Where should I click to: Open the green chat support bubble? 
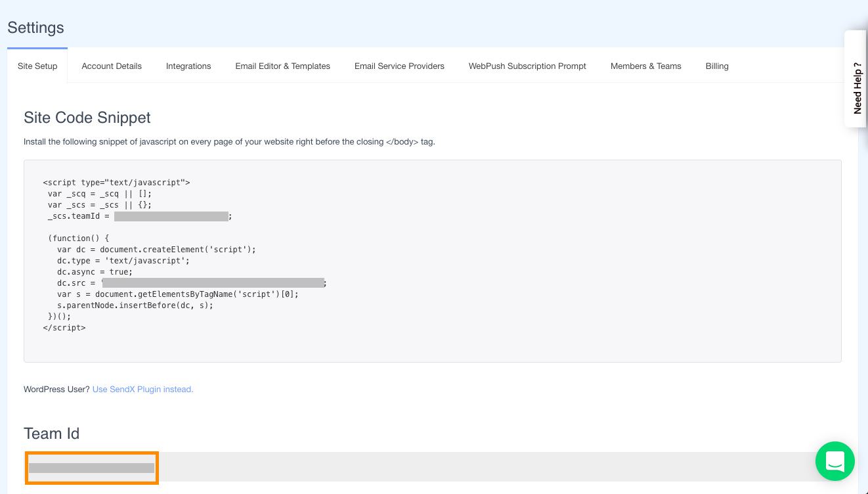[835, 461]
